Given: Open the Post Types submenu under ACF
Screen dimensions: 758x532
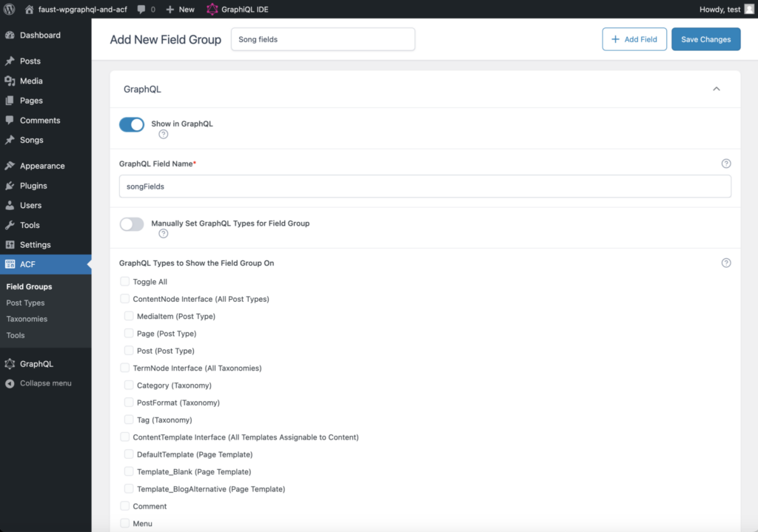Looking at the screenshot, I should coord(25,303).
